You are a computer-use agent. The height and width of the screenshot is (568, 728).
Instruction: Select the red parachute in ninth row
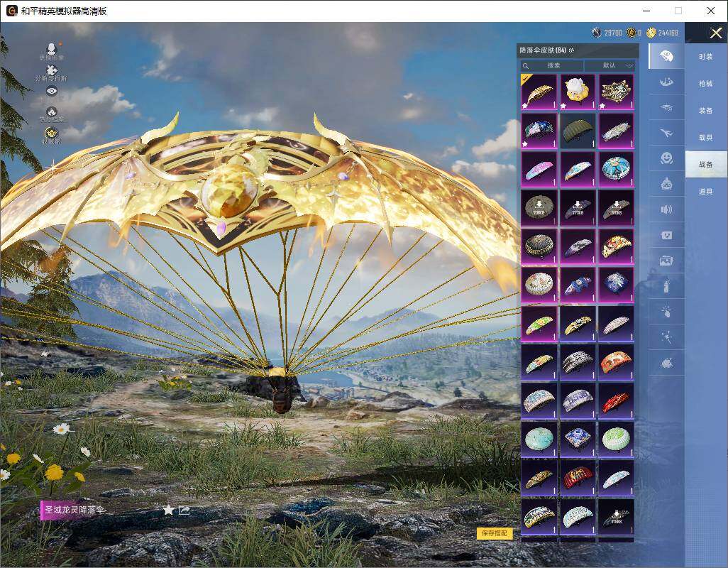(x=616, y=401)
